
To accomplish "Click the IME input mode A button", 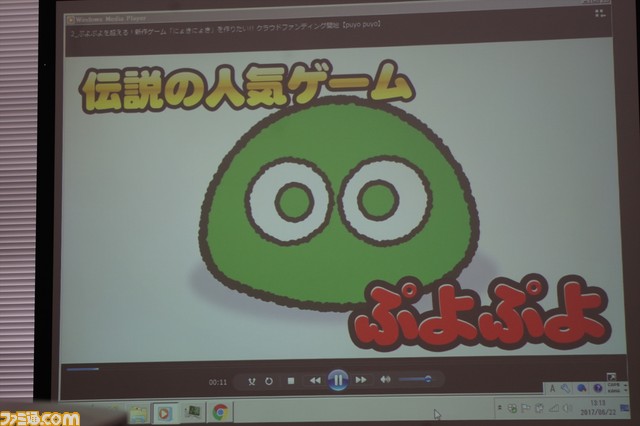I will pos(552,389).
